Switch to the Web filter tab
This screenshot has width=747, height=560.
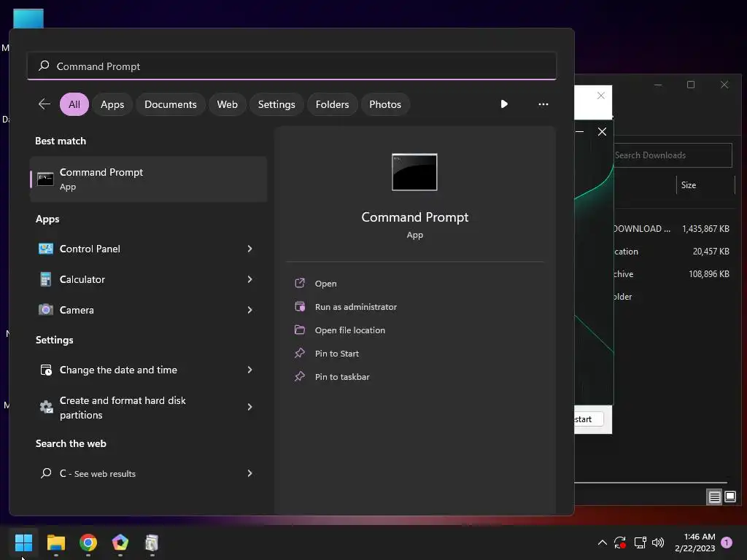point(228,104)
